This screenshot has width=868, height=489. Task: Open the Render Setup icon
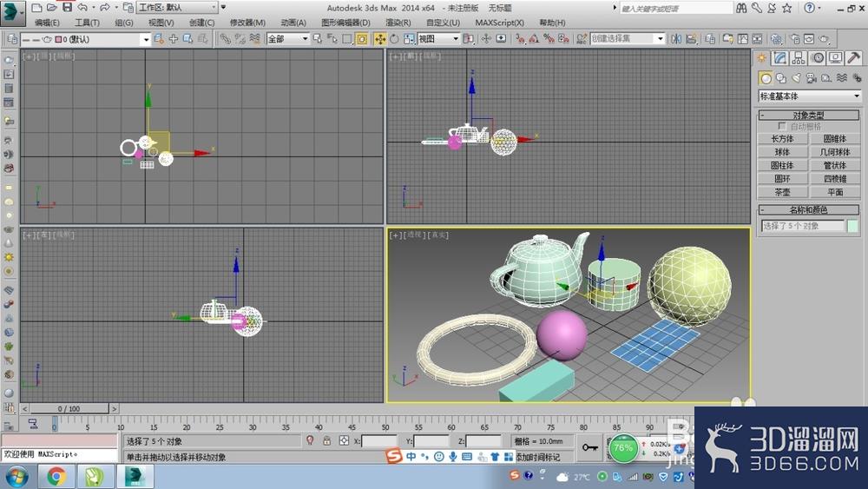click(795, 39)
